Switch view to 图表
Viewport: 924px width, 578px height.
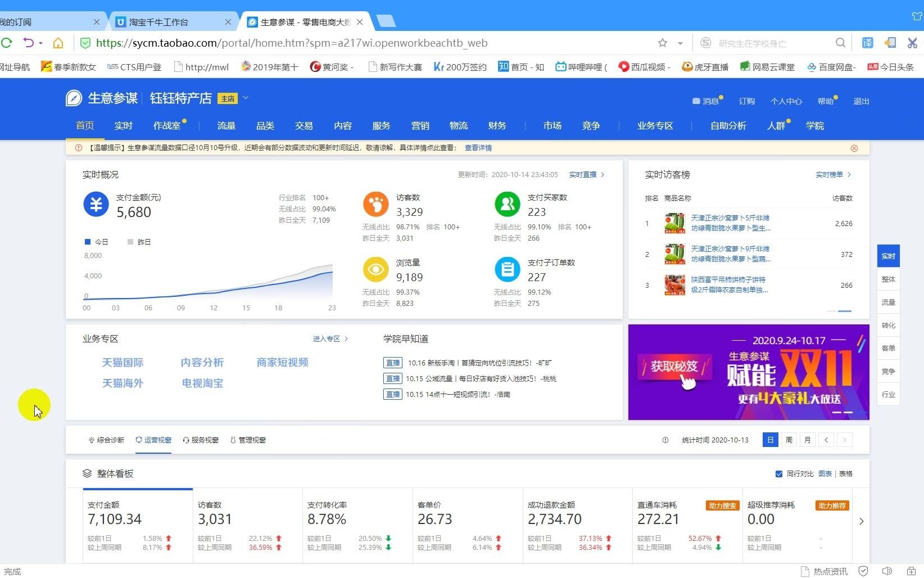[825, 474]
